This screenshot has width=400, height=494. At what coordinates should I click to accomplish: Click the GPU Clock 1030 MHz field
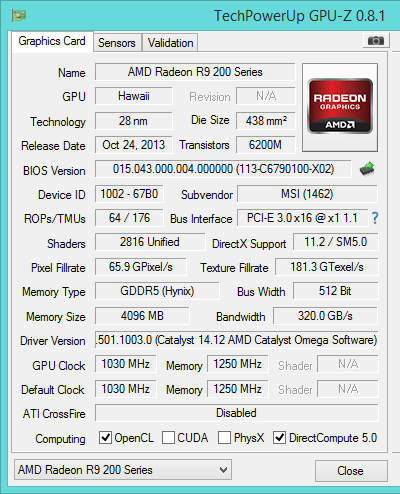[126, 364]
